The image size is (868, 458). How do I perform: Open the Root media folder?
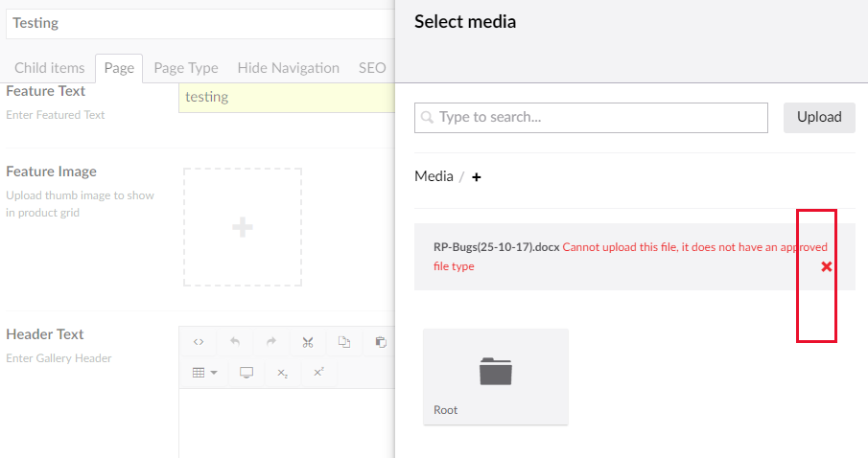click(496, 377)
